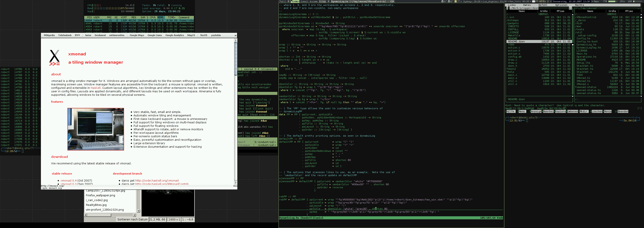Open the Sortieren nach Datum sort selector
Image resolution: width=644 pixels, height=228 pixels.
pos(132,220)
